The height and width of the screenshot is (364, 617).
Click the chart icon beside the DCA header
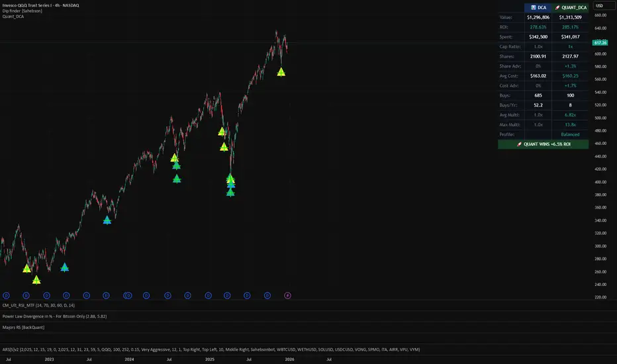534,7
